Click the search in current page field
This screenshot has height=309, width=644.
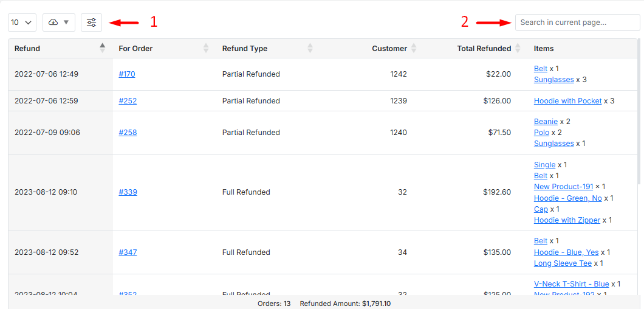click(577, 23)
